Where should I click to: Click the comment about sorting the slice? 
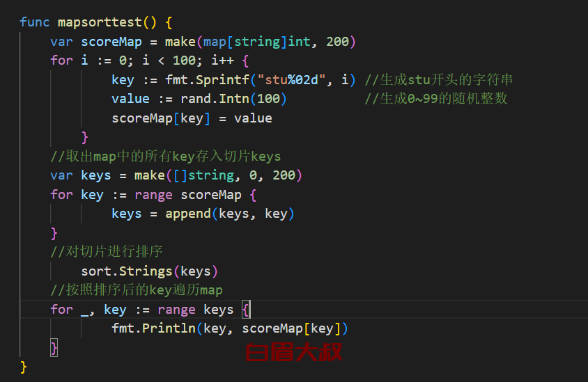point(107,252)
